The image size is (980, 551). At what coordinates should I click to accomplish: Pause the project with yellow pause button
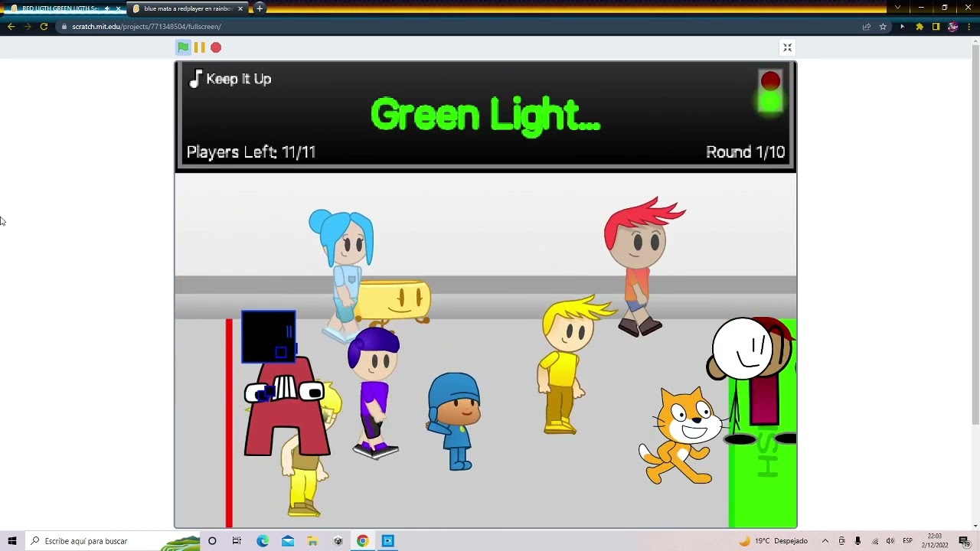pyautogui.click(x=199, y=47)
